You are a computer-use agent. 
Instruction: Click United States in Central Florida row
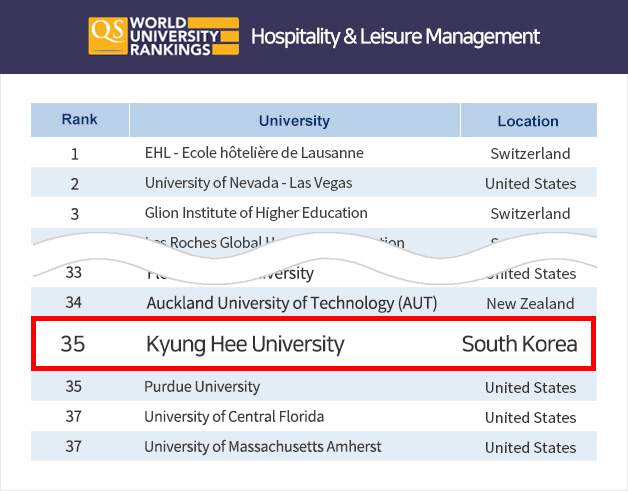click(x=530, y=418)
